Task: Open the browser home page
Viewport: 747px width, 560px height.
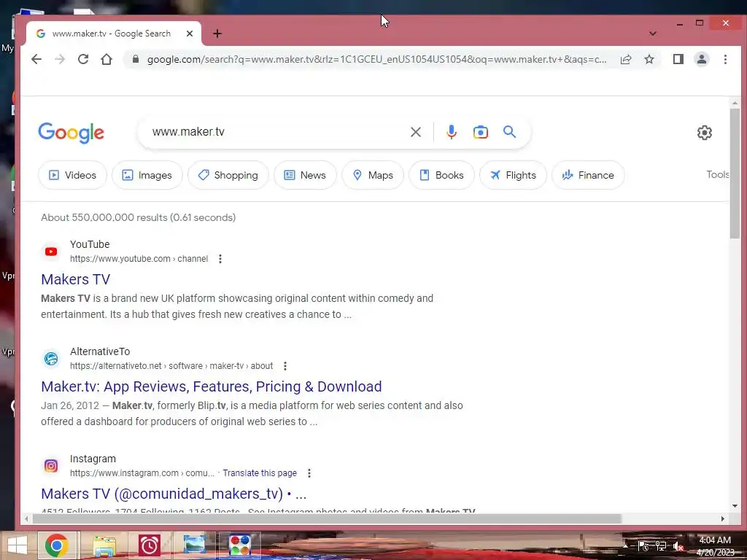Action: 107,59
